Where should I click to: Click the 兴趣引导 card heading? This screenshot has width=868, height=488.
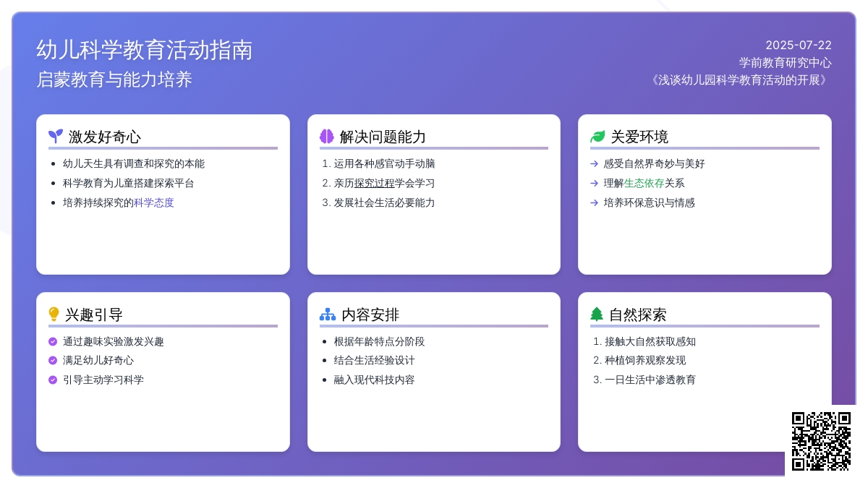pyautogui.click(x=94, y=314)
